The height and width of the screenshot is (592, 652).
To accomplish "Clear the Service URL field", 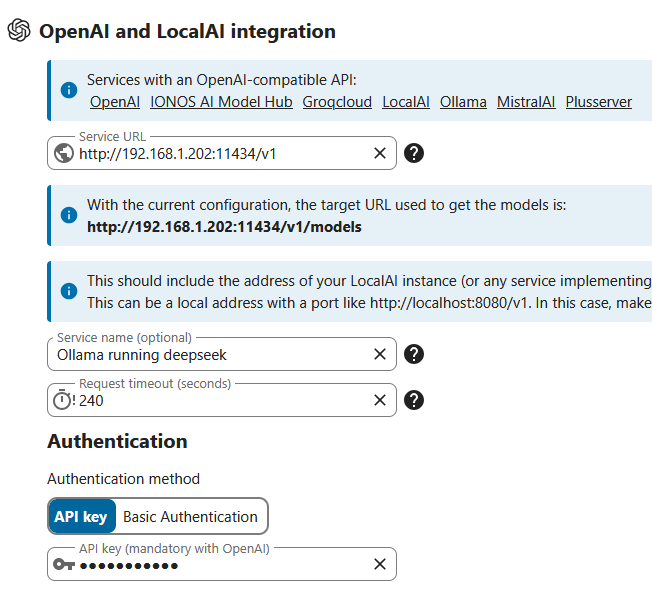I will coord(380,153).
